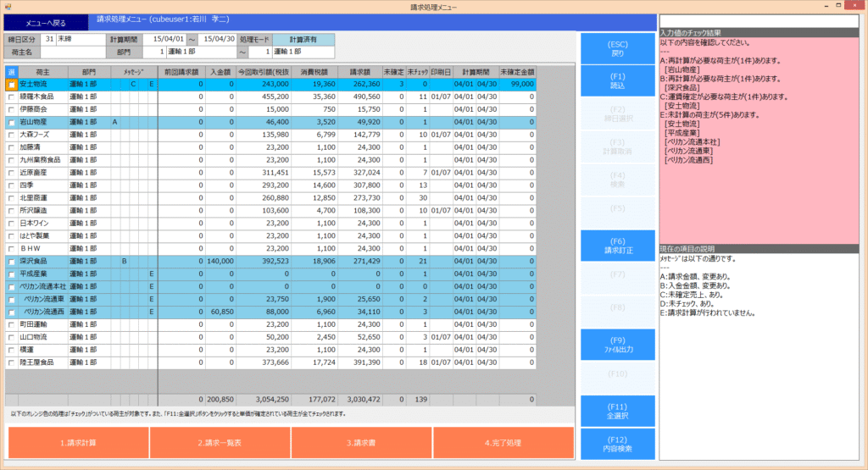The height and width of the screenshot is (470, 868).
Task: Run 1.請求計算 orange button
Action: click(78, 443)
